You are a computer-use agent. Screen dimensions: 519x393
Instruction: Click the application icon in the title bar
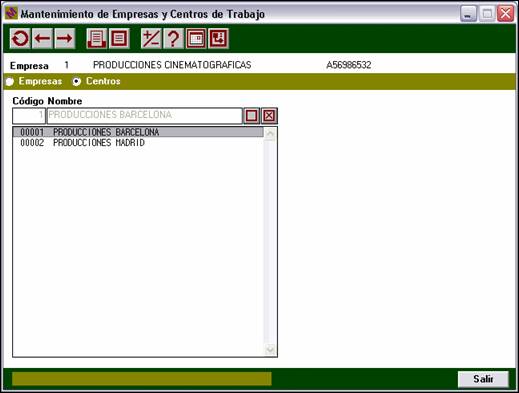pyautogui.click(x=11, y=14)
